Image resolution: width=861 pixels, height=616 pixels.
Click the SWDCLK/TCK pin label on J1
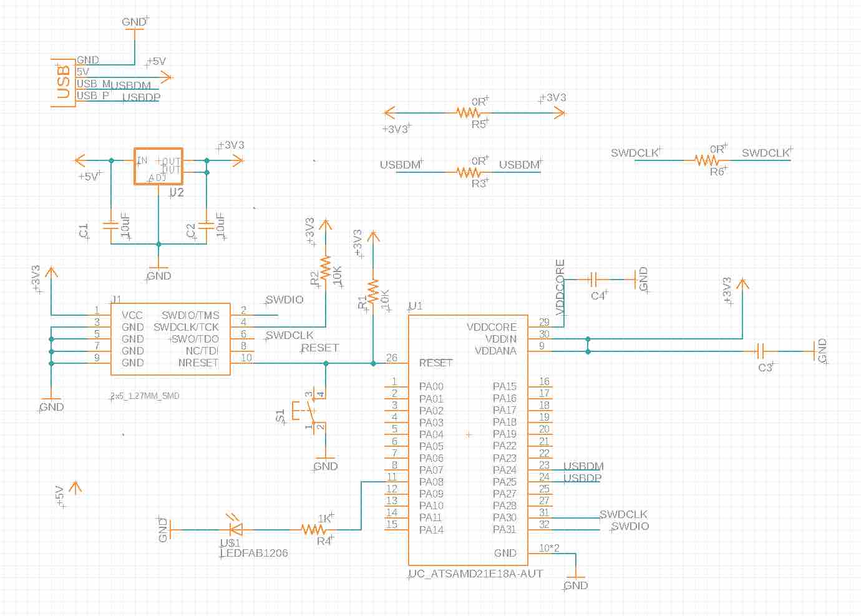coord(186,327)
